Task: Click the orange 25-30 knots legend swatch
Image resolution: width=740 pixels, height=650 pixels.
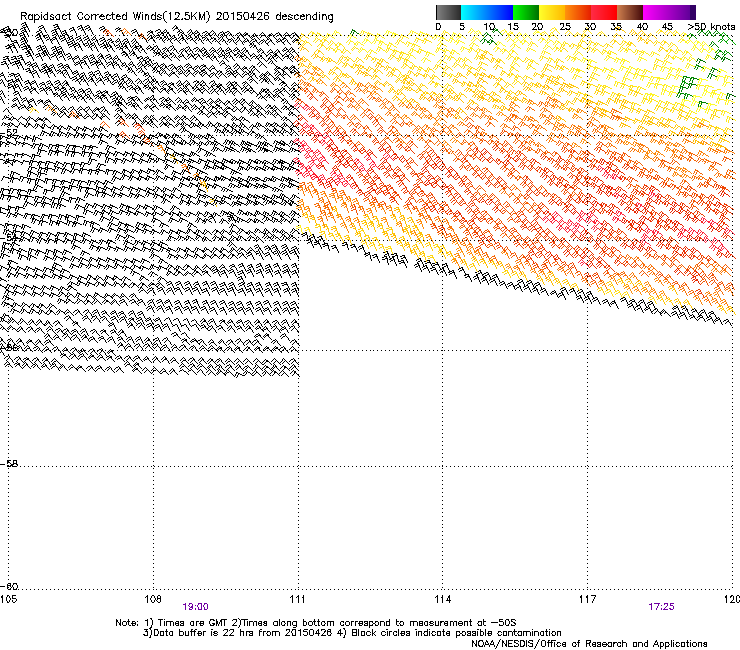Action: (578, 12)
